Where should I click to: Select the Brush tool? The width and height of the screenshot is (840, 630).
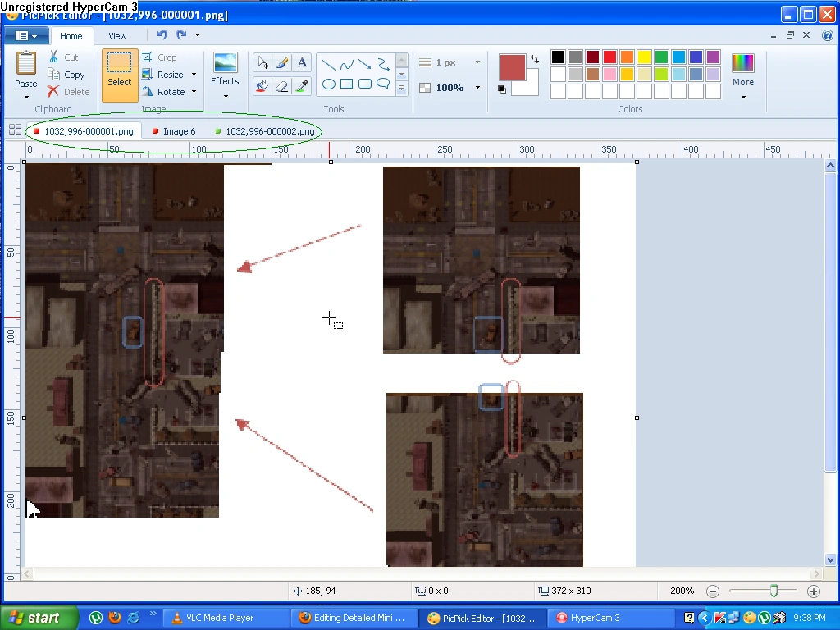pyautogui.click(x=281, y=62)
